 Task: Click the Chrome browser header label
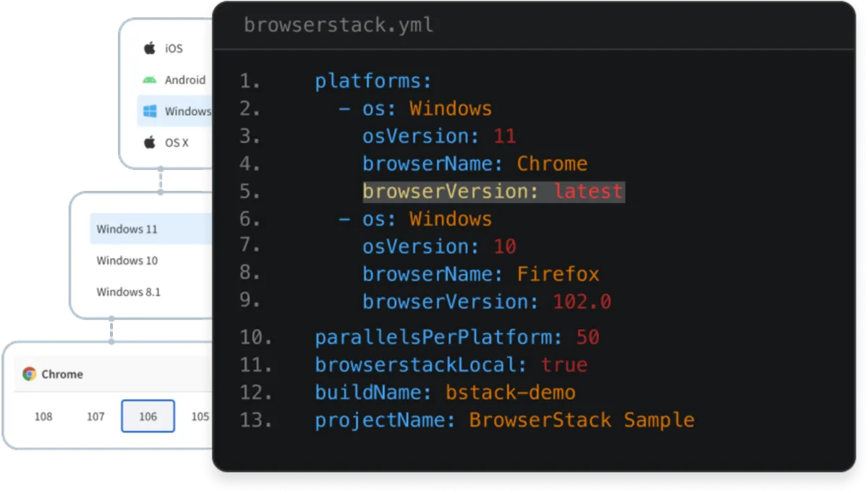[x=62, y=374]
